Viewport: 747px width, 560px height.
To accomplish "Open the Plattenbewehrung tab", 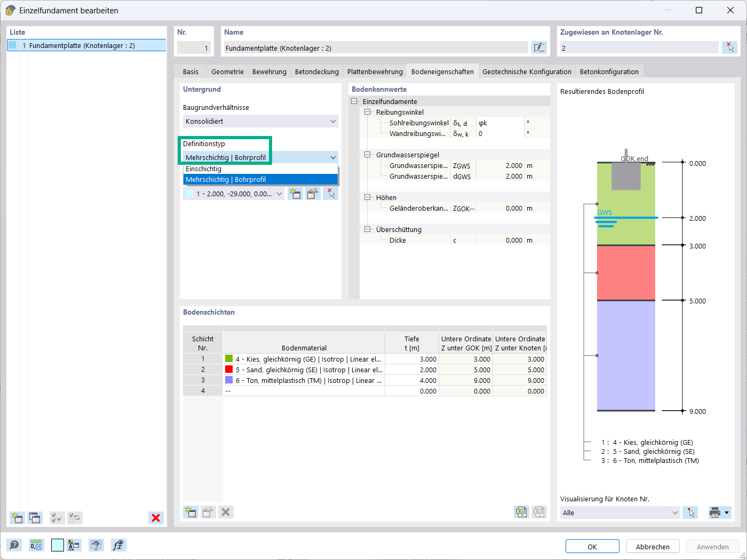I will (375, 72).
